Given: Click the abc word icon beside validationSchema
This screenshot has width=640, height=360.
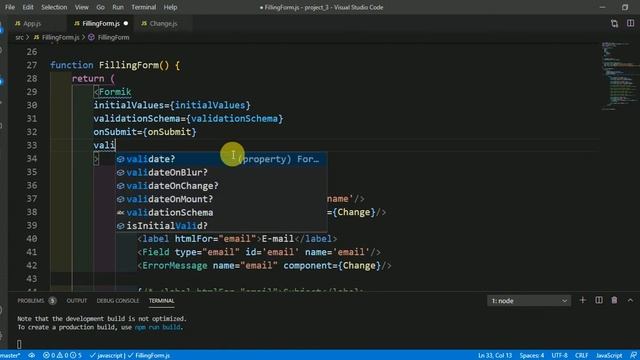Looking at the screenshot, I should tap(120, 213).
